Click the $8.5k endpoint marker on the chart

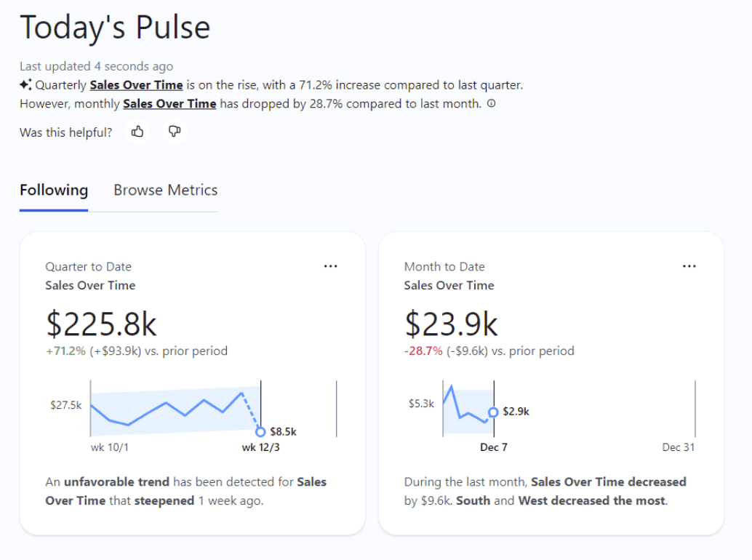[261, 431]
